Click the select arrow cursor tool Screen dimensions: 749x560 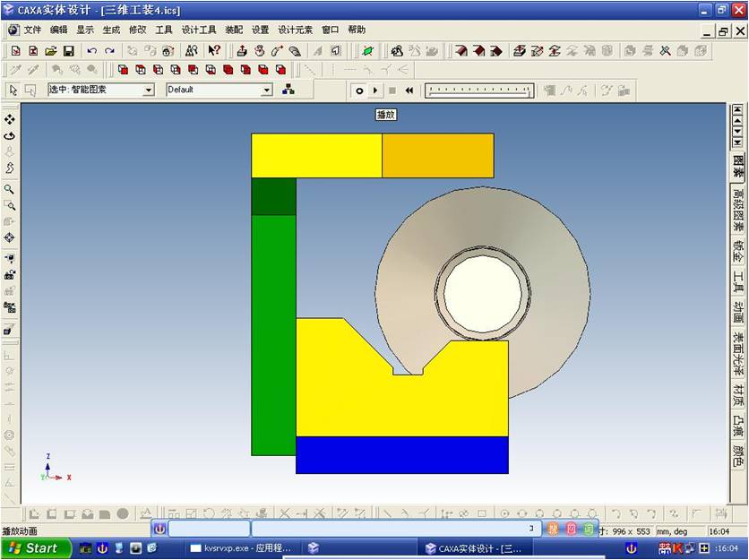(x=13, y=90)
